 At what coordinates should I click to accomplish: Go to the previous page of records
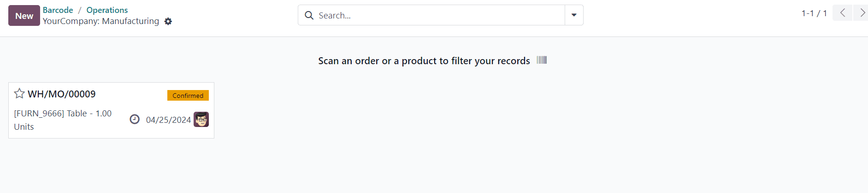click(842, 13)
